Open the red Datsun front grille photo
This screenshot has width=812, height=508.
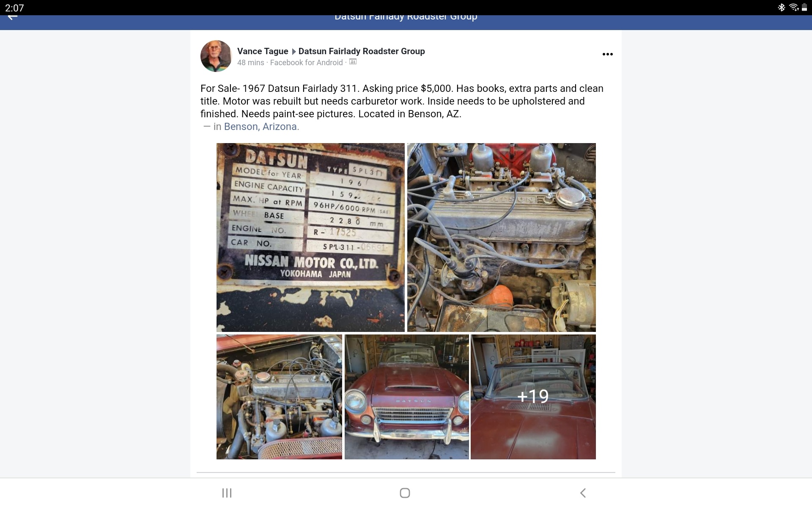pos(407,397)
